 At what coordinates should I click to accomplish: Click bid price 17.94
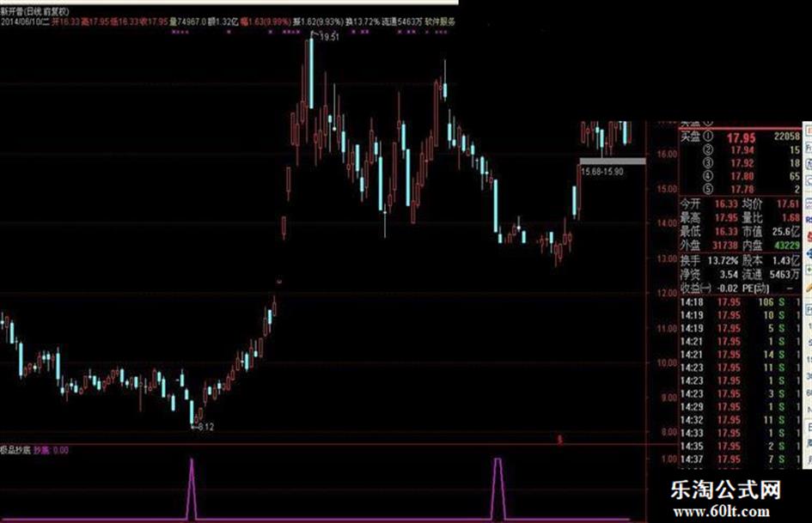742,150
